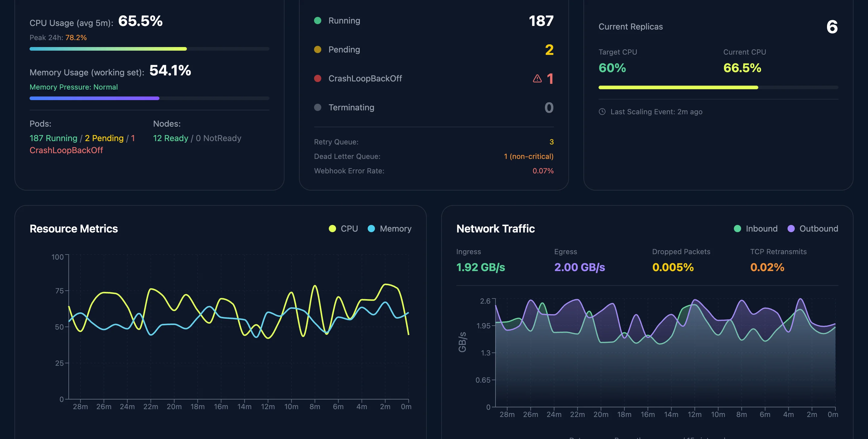Image resolution: width=868 pixels, height=439 pixels.
Task: Open the 187 Running pods list
Action: pyautogui.click(x=54, y=138)
